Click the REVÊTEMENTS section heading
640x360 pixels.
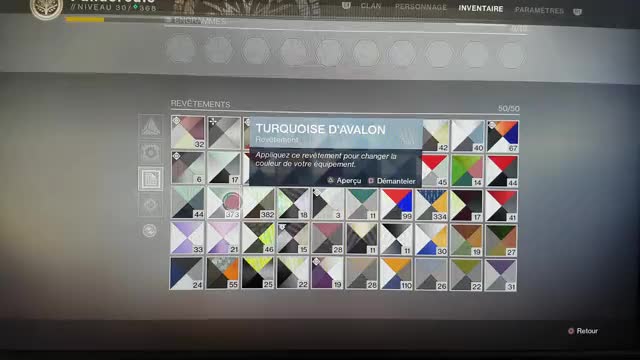(x=200, y=104)
